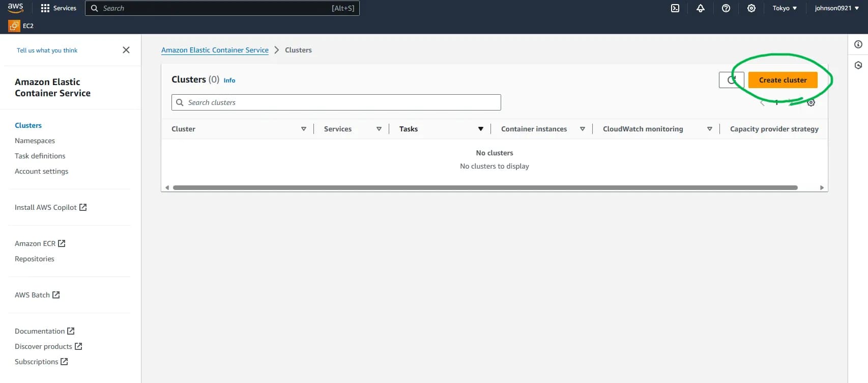Screen dimensions: 868x383
Task: Click the AWS logo home icon
Action: 15,8
